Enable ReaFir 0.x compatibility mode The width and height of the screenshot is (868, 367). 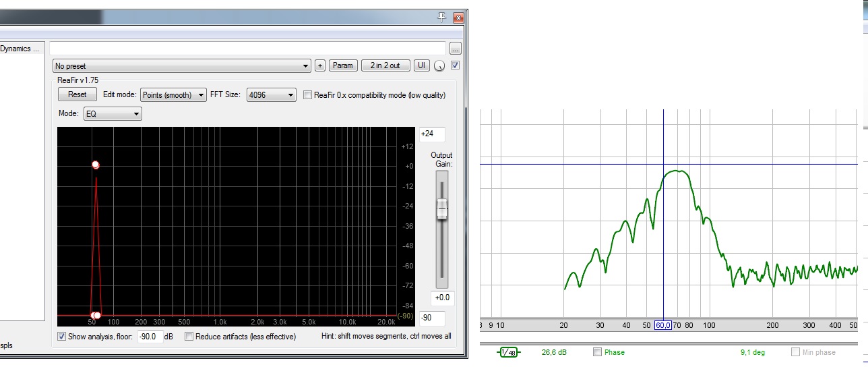pos(308,95)
